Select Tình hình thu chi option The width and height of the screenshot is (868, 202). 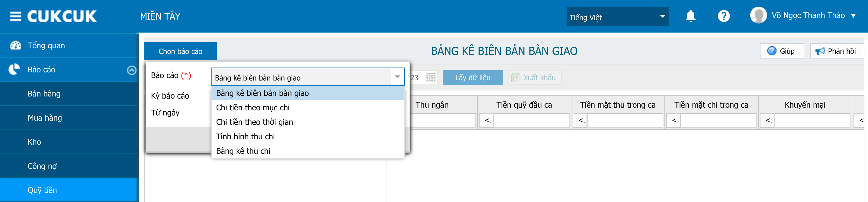click(308, 137)
